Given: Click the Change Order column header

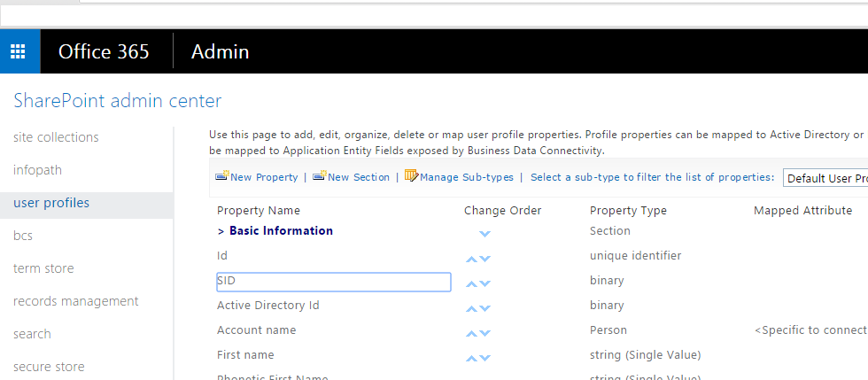Looking at the screenshot, I should pyautogui.click(x=503, y=211).
